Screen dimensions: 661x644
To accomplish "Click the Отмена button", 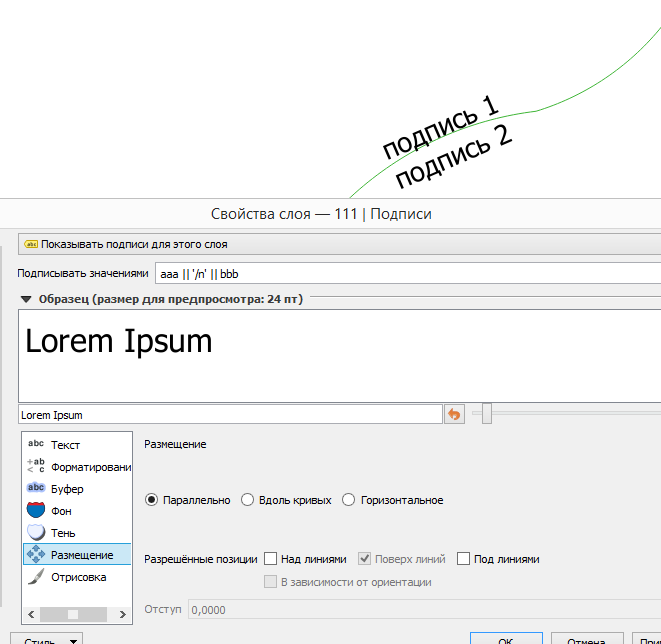I will tap(587, 638).
